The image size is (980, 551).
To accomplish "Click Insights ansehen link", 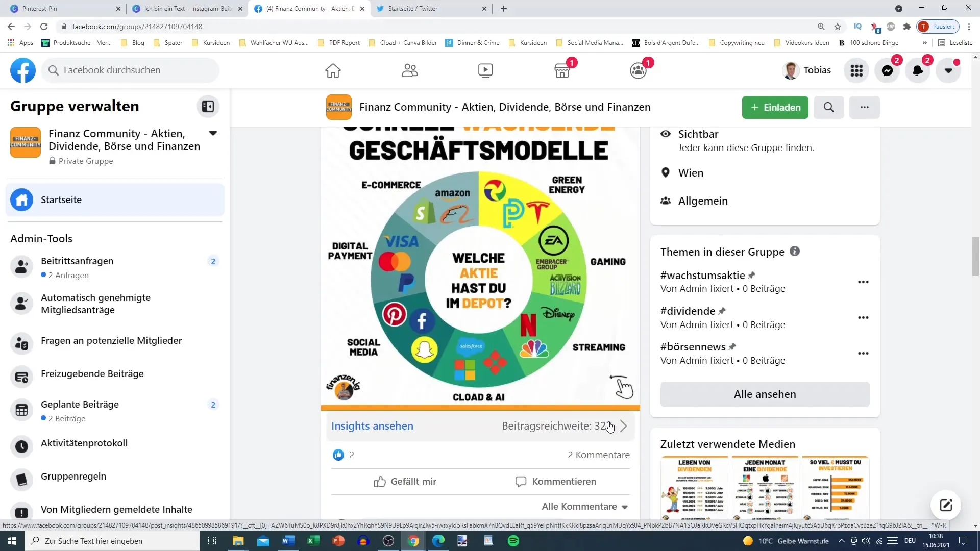I will point(372,426).
